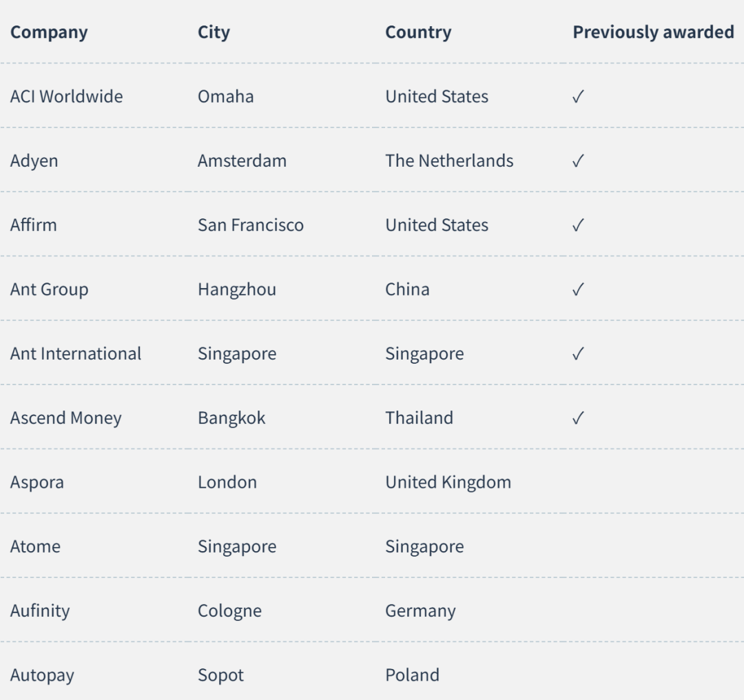Click The Netherlands country cell

click(x=449, y=161)
